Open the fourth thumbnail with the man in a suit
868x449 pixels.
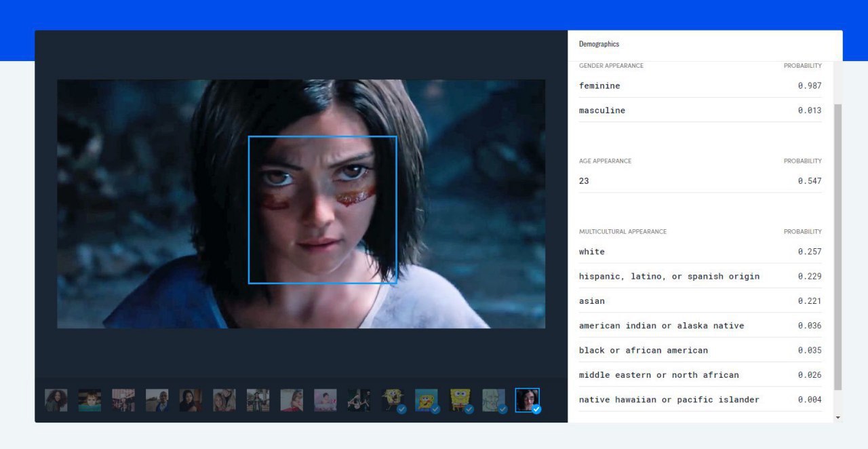[x=157, y=400]
